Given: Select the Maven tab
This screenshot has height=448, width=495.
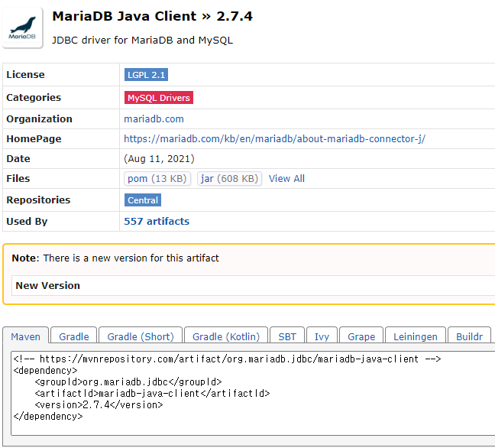Looking at the screenshot, I should point(25,336).
